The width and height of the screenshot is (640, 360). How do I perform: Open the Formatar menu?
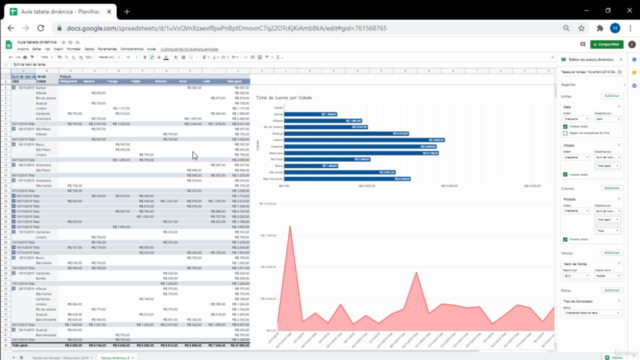click(x=74, y=49)
